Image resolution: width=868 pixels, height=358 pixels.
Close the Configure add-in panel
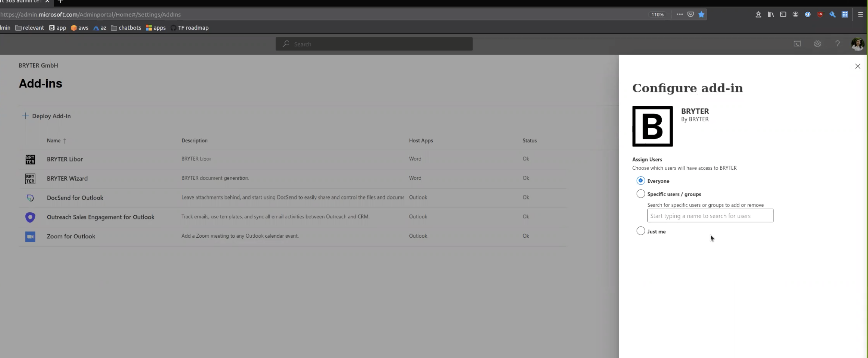pyautogui.click(x=857, y=66)
